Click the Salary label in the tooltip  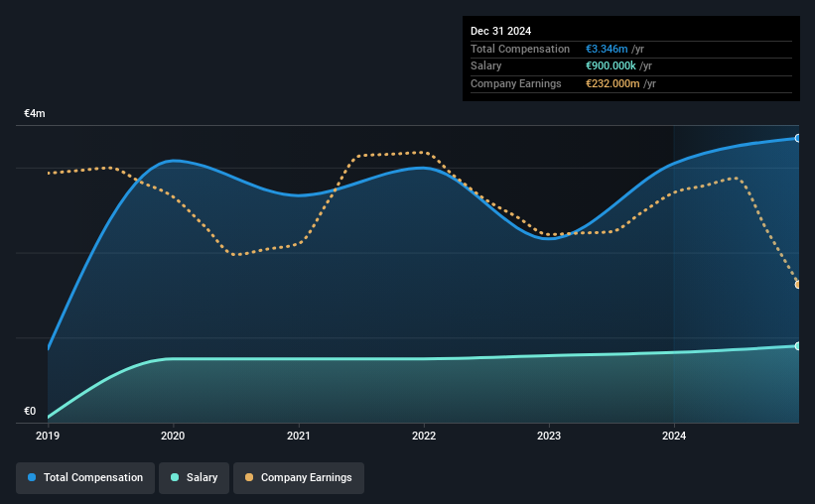coord(486,66)
